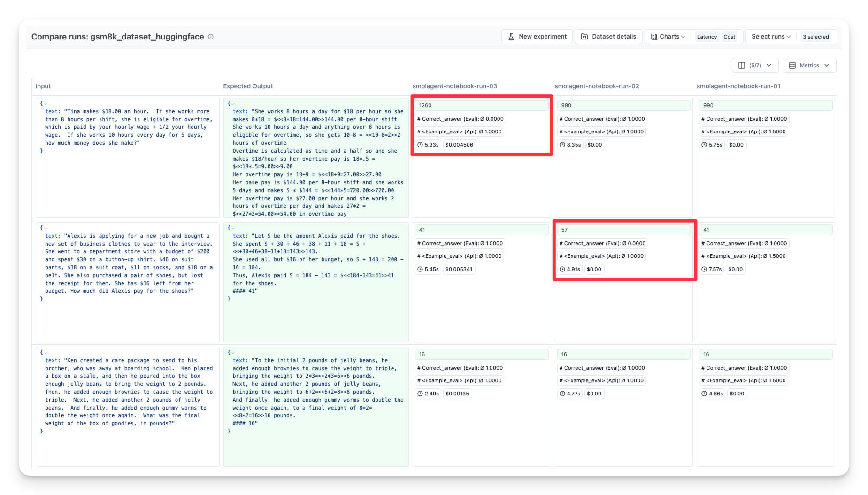Screen dimensions: 868x495
Task: Click the folder icon in Dataset details
Action: 584,37
